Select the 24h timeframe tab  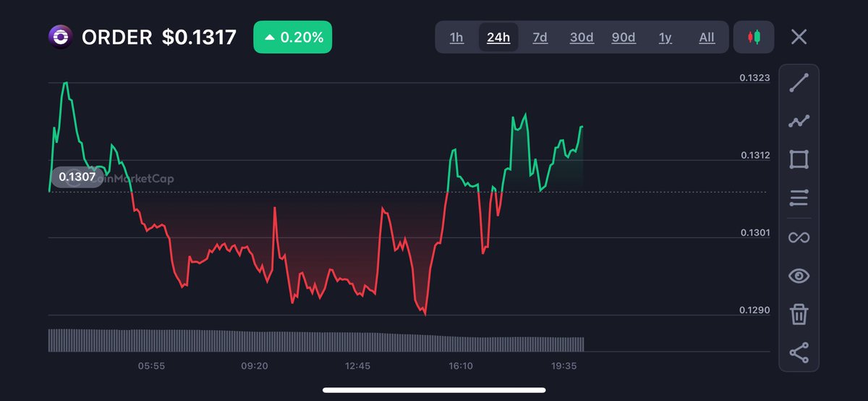[498, 37]
